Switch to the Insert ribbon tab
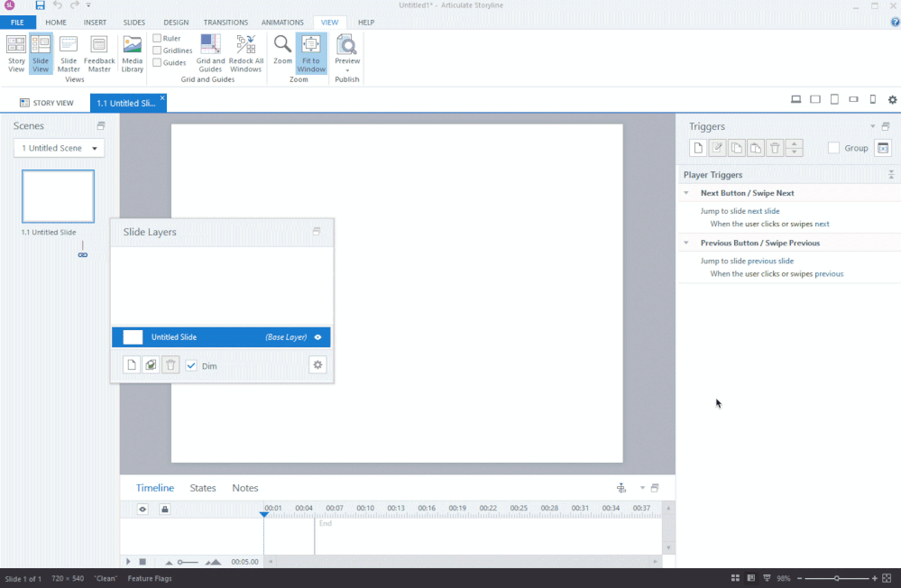Image resolution: width=901 pixels, height=588 pixels. 95,22
